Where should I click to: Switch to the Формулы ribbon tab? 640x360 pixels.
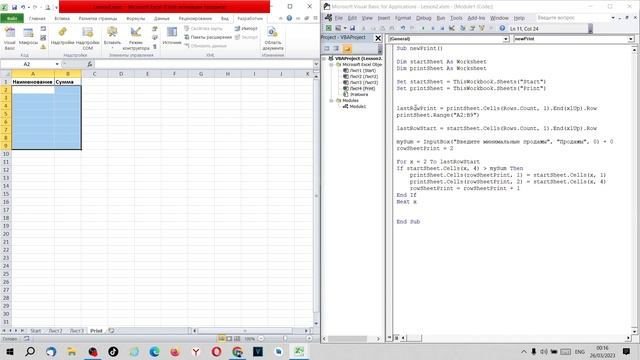136,18
